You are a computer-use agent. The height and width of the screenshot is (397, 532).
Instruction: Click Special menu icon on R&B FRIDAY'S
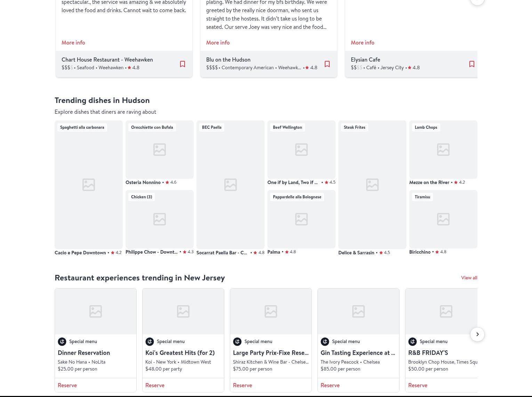pyautogui.click(x=412, y=342)
